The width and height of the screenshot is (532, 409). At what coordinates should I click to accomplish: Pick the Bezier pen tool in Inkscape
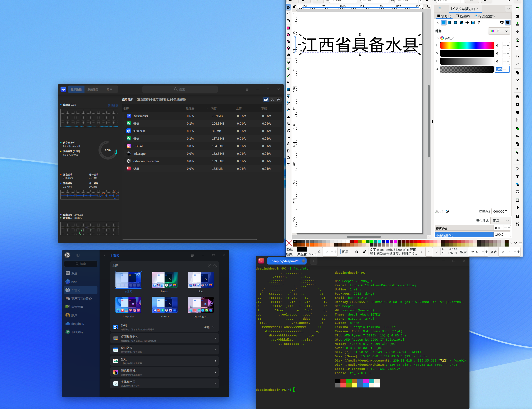coord(288,62)
